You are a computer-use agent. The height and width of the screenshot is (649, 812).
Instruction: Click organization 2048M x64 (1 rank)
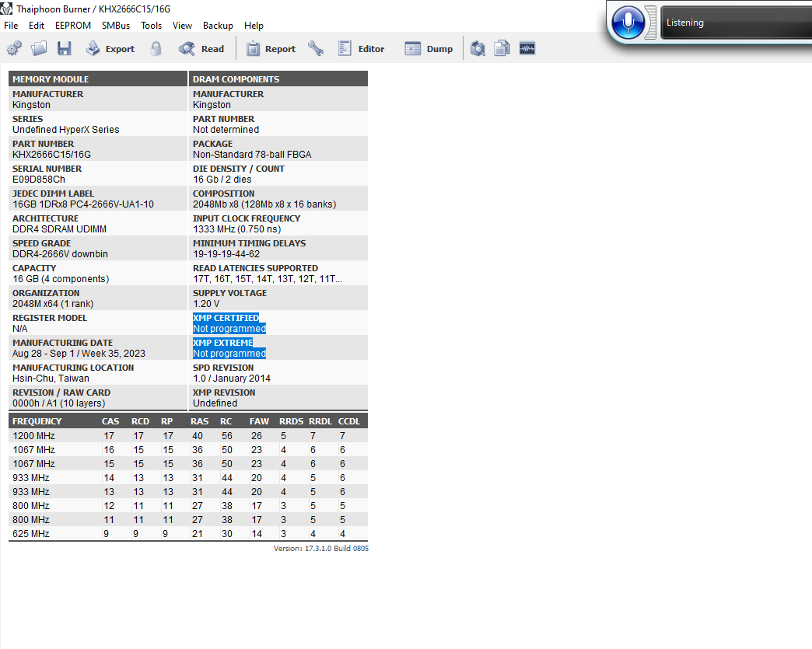click(x=53, y=304)
